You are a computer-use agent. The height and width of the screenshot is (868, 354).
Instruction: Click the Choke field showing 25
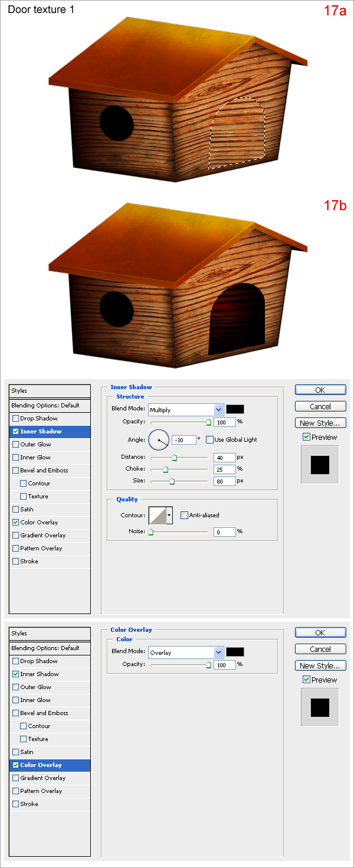225,469
